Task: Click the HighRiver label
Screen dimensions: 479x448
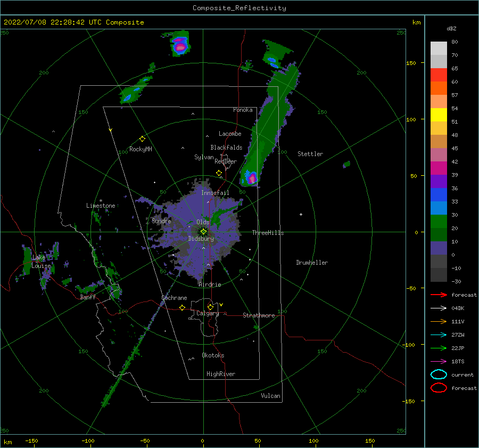Action: point(220,374)
